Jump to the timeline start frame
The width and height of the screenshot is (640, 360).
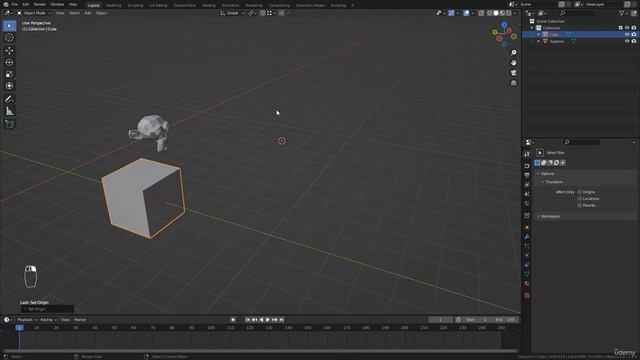(x=248, y=320)
